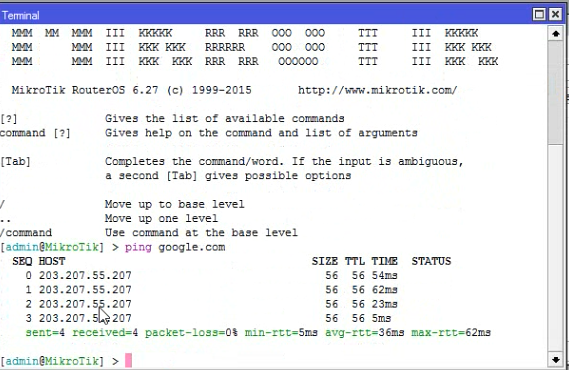Image resolution: width=569 pixels, height=370 pixels.
Task: Click host 203.207.55.207 in sequence 1 row
Action: (85, 289)
